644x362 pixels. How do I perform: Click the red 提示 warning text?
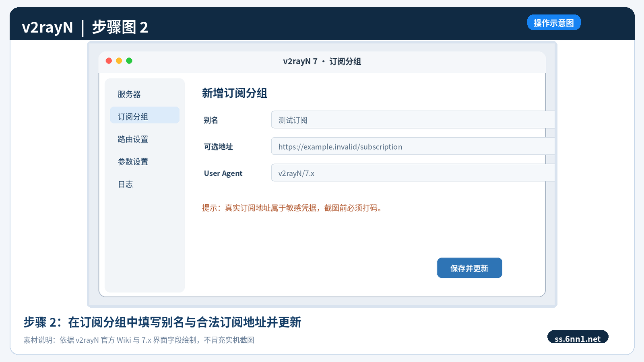292,208
